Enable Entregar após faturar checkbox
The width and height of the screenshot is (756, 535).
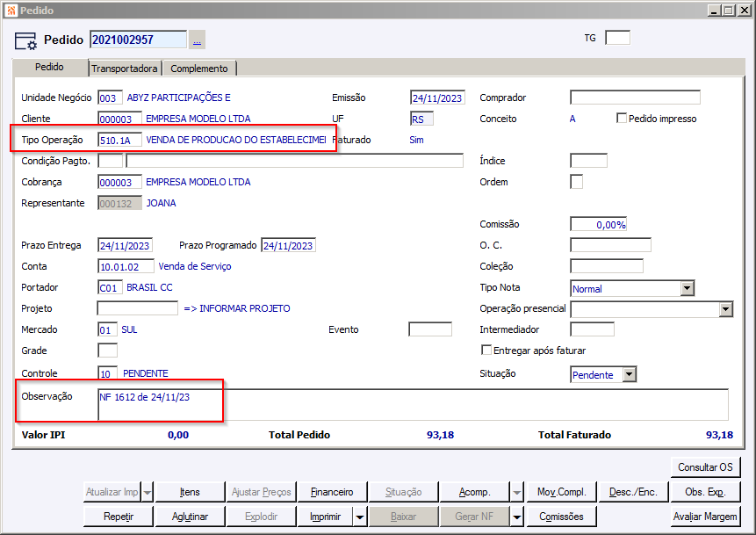[486, 351]
